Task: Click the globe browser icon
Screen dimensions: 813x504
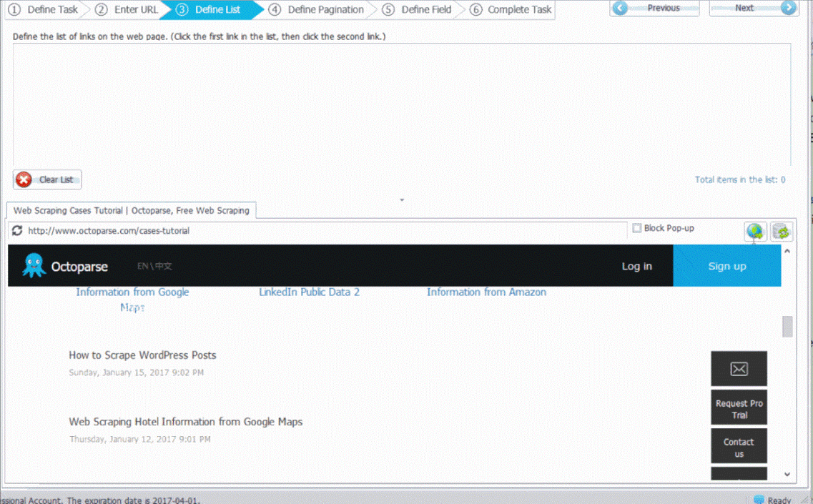Action: point(755,231)
